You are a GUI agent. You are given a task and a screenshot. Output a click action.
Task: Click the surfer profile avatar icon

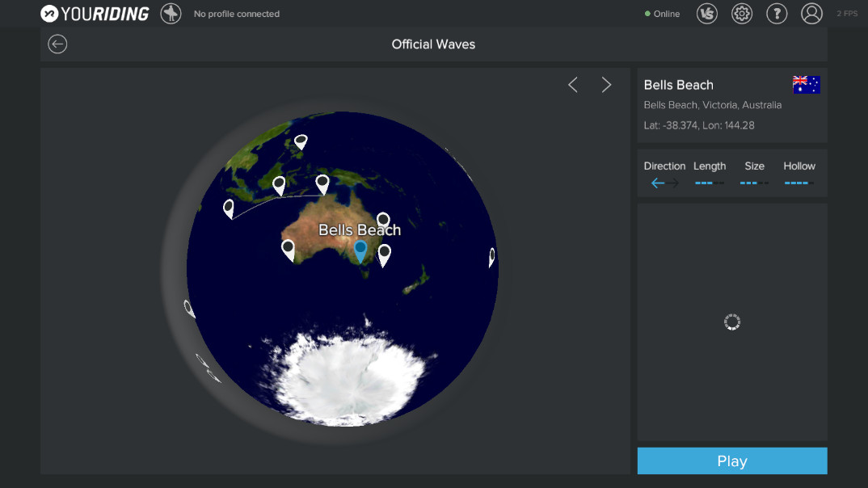point(171,14)
